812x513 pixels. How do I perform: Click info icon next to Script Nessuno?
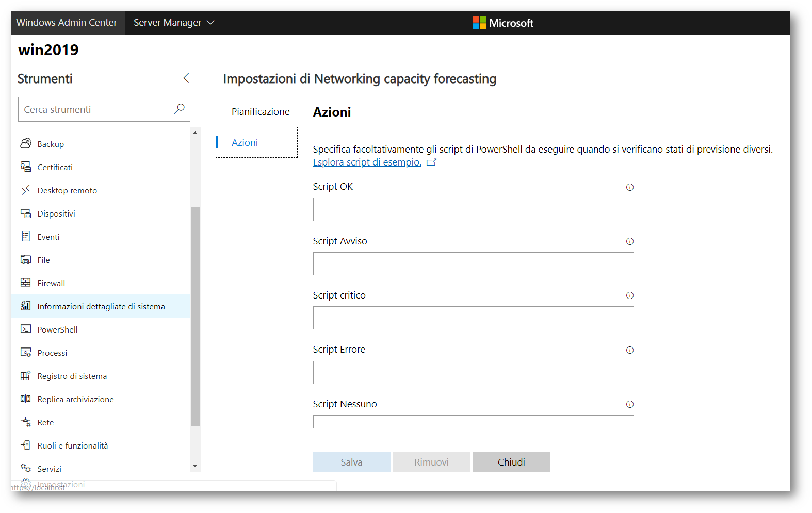point(630,404)
